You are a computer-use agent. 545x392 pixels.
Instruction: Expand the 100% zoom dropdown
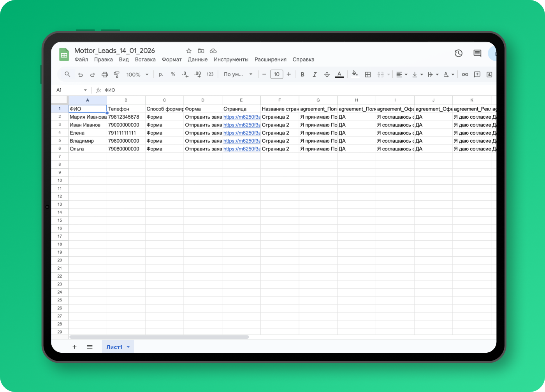(x=137, y=75)
